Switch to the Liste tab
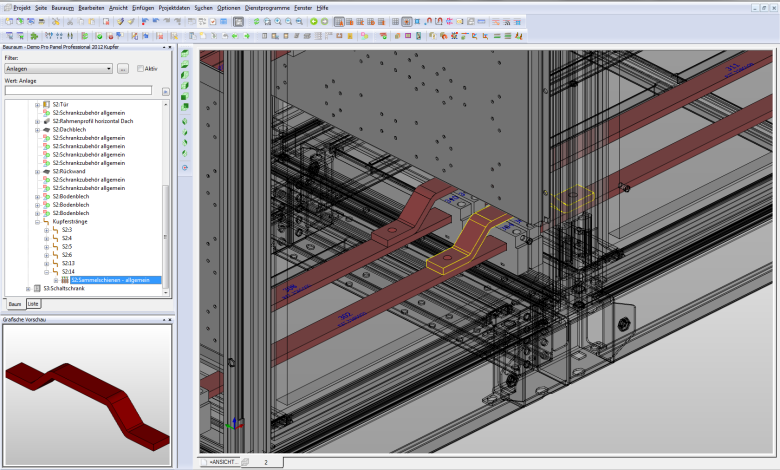 point(33,302)
